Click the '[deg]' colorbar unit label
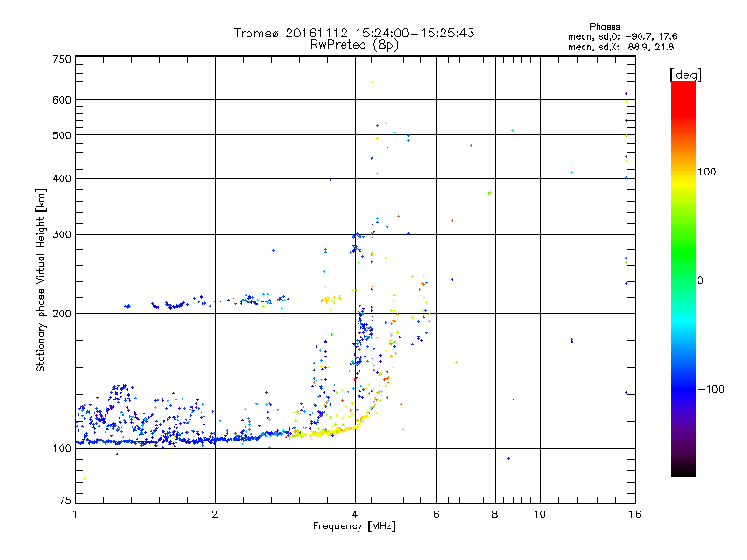The height and width of the screenshot is (560, 747). (x=685, y=75)
